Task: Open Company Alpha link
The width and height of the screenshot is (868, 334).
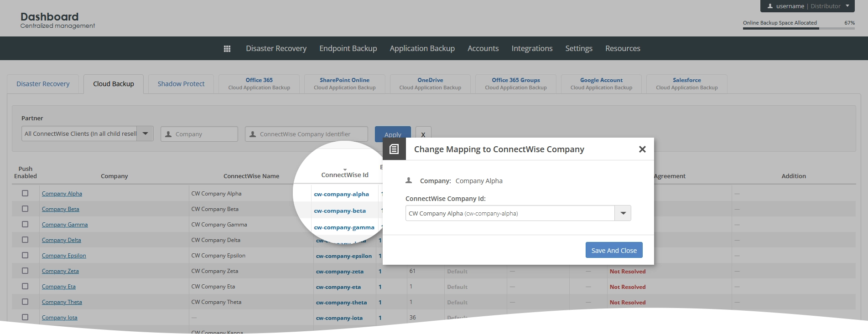Action: coord(62,194)
